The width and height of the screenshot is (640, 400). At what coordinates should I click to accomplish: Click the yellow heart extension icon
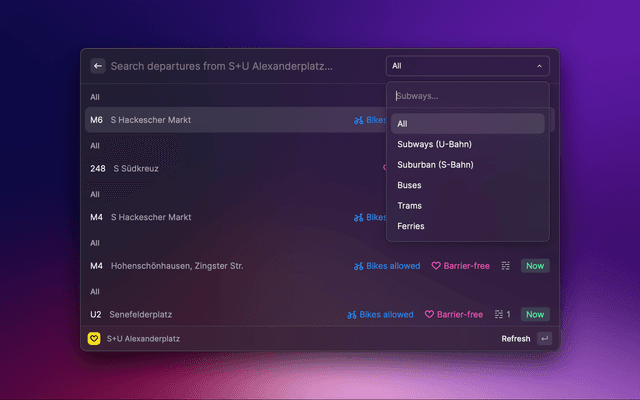95,339
